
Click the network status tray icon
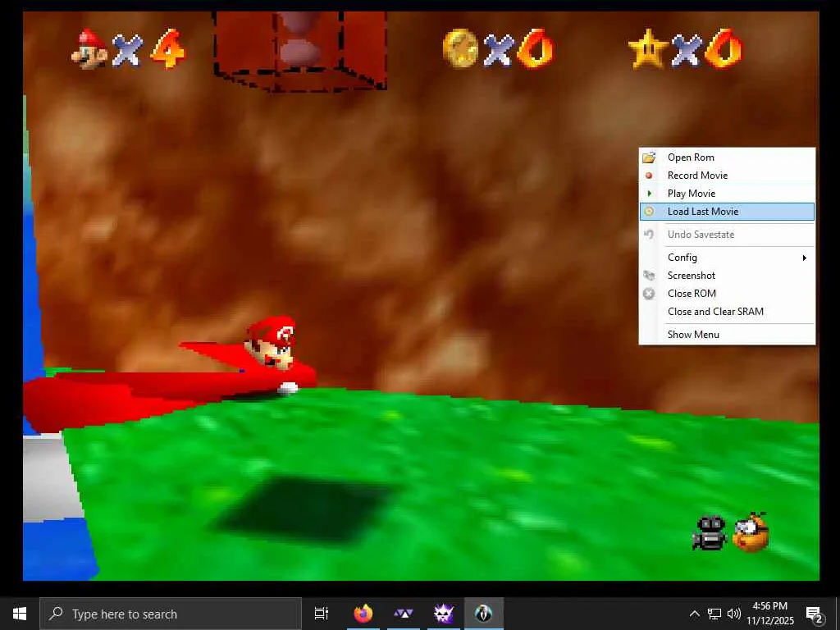point(714,614)
